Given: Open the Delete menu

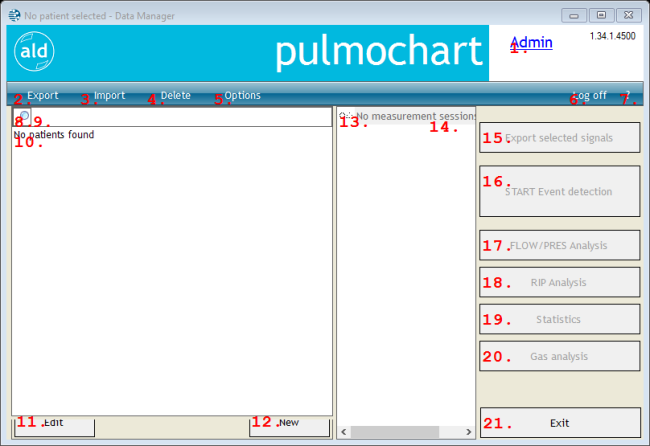Looking at the screenshot, I should pyautogui.click(x=175, y=96).
